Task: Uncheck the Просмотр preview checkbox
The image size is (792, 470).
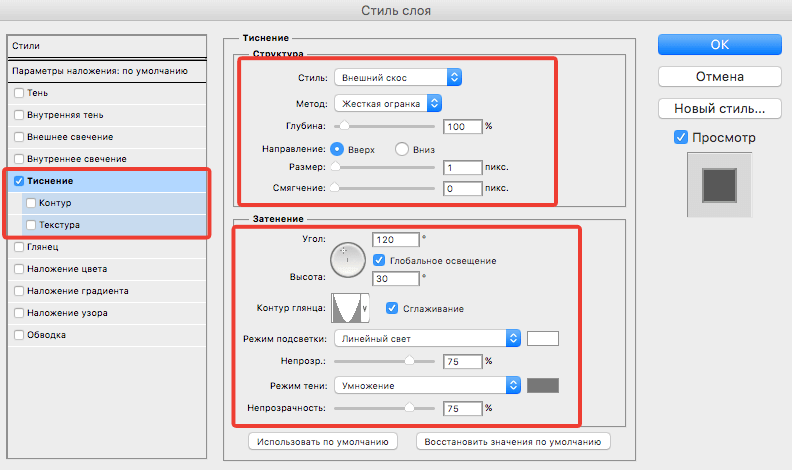Action: [680, 137]
